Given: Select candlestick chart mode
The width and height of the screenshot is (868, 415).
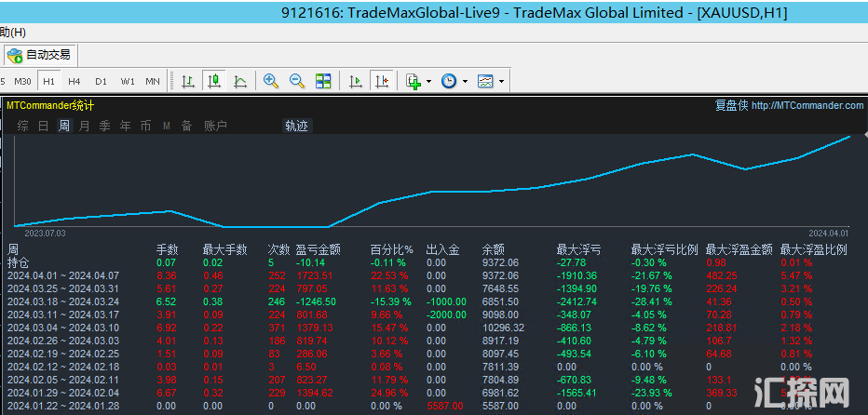Looking at the screenshot, I should tap(214, 82).
